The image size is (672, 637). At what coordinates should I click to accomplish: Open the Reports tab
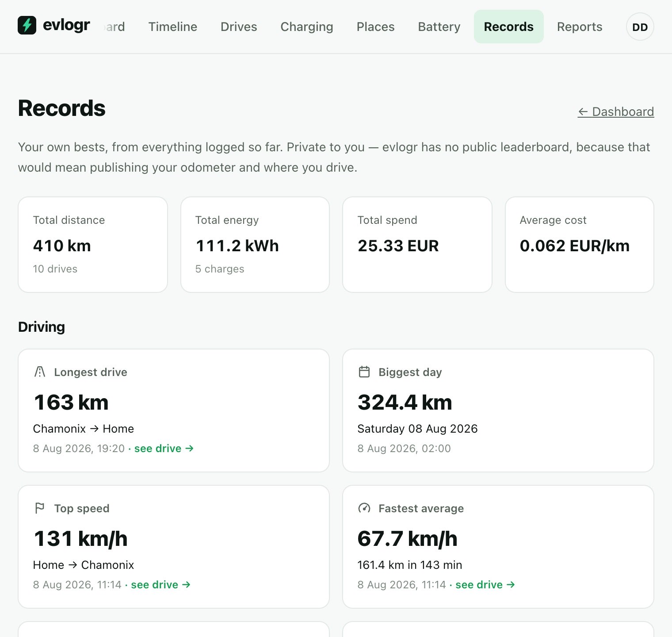click(580, 27)
